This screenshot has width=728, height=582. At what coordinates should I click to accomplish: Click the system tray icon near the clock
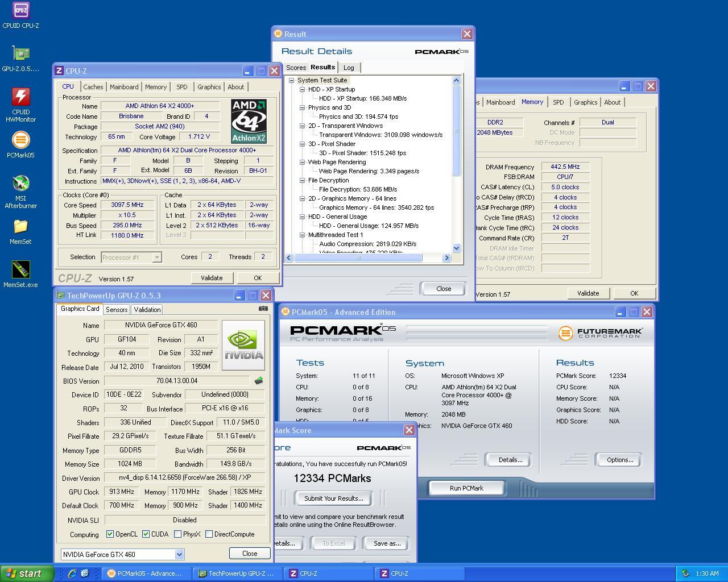pos(685,573)
